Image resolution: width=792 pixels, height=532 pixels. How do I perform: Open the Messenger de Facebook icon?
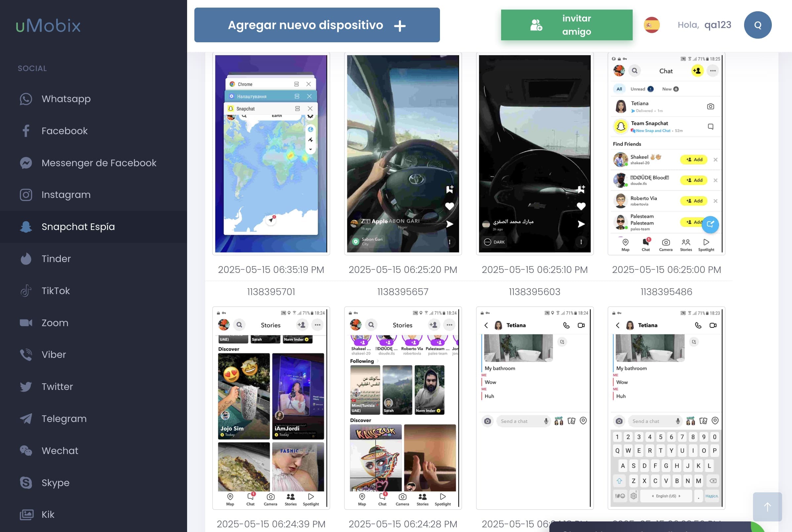[26, 163]
